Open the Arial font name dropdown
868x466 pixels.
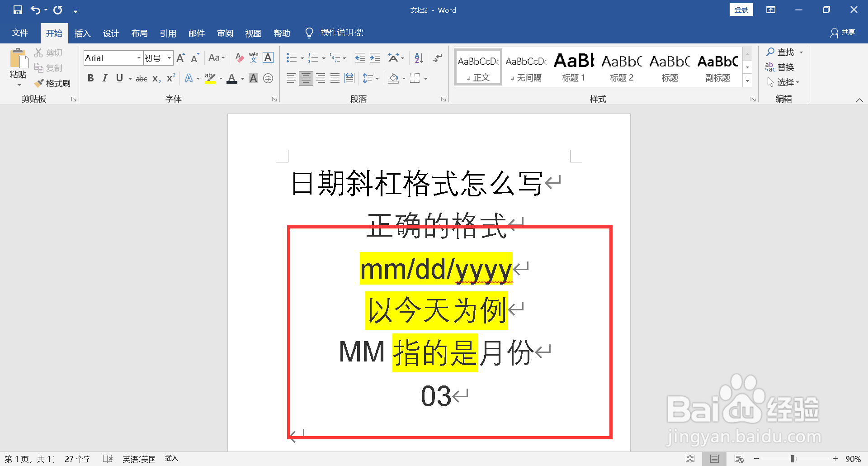[x=139, y=58]
